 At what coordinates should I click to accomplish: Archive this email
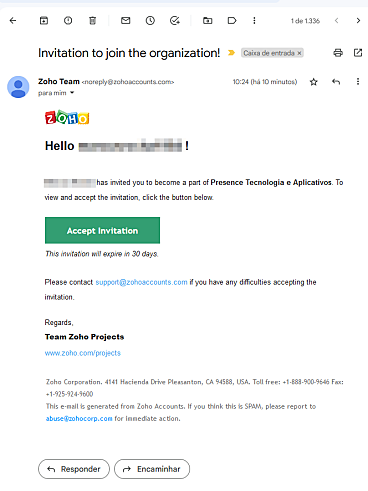44,21
